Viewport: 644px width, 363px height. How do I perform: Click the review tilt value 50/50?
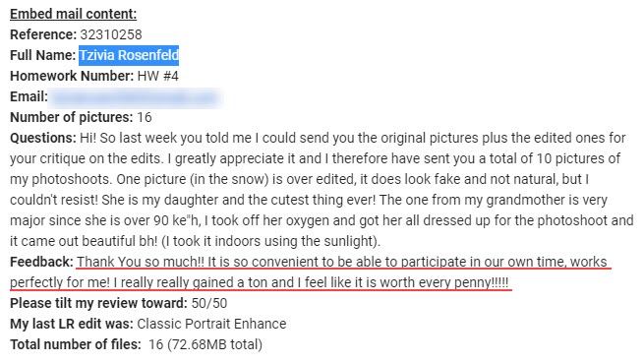pyautogui.click(x=209, y=303)
